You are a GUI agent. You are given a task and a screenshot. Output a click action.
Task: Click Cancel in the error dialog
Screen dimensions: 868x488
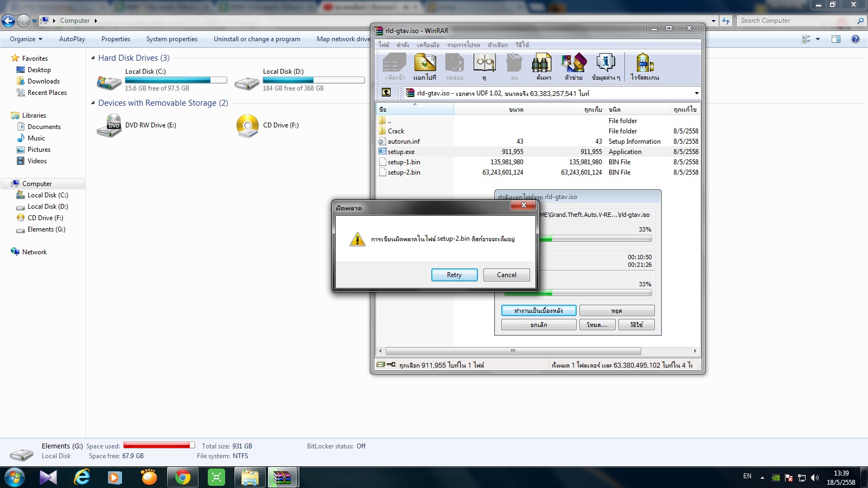point(507,275)
